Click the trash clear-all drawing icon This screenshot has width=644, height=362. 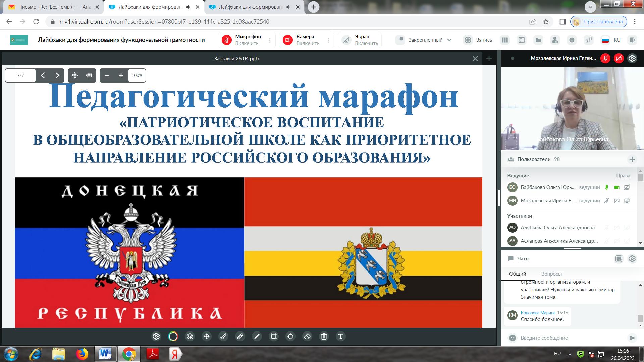(x=324, y=336)
